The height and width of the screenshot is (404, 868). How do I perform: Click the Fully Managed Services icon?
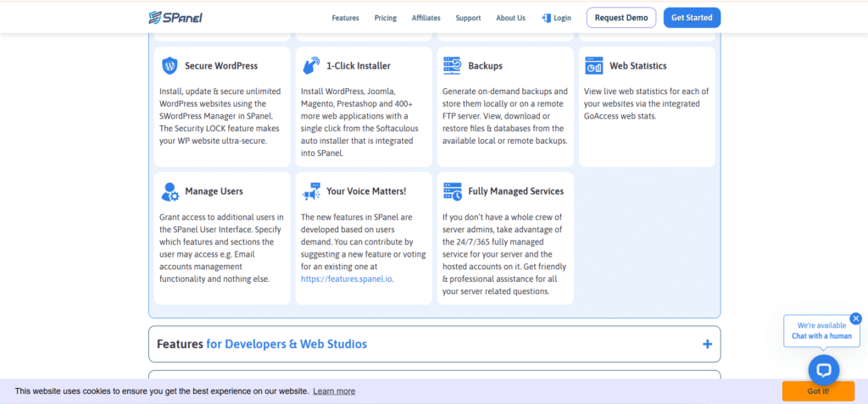(x=452, y=191)
